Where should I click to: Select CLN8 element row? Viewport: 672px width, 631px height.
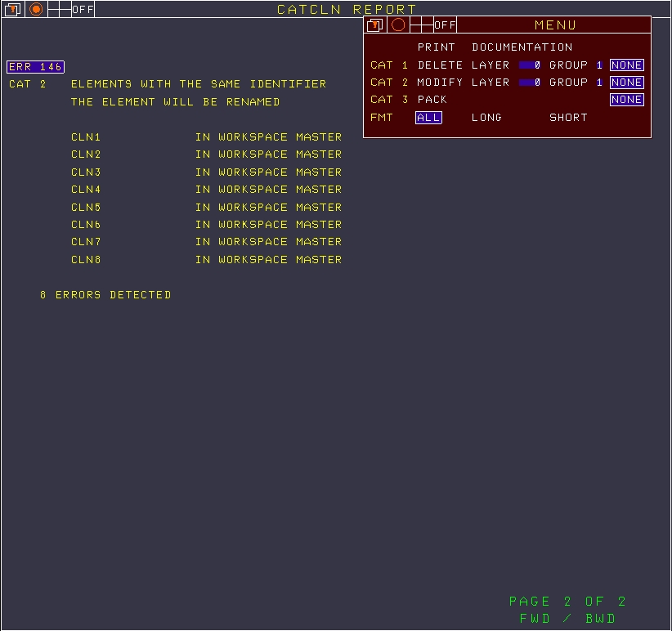206,260
